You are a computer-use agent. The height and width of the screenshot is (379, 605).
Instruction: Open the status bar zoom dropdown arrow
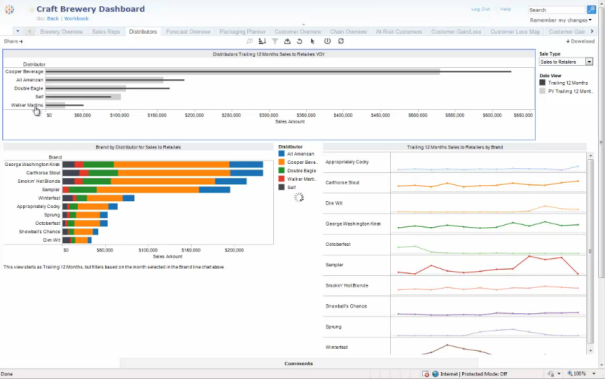(594, 374)
